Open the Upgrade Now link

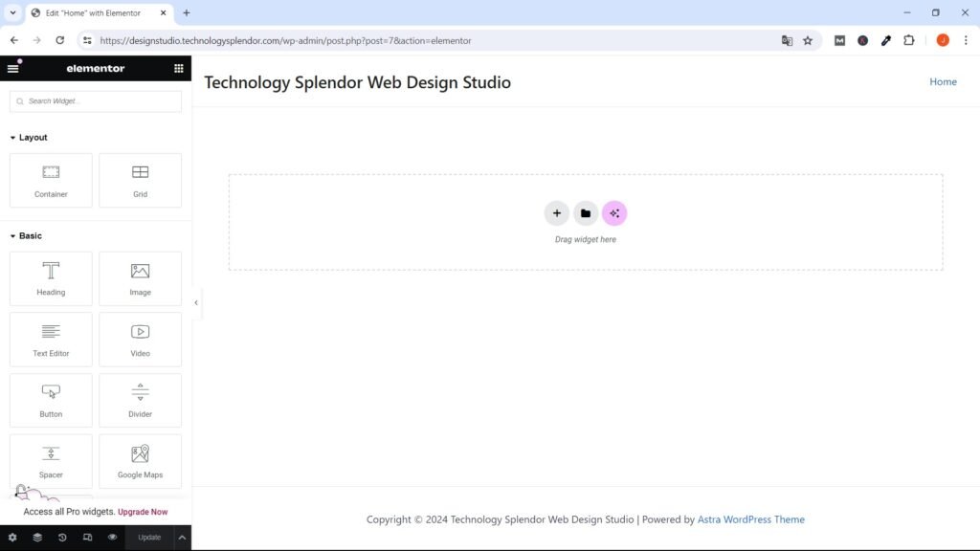(143, 512)
